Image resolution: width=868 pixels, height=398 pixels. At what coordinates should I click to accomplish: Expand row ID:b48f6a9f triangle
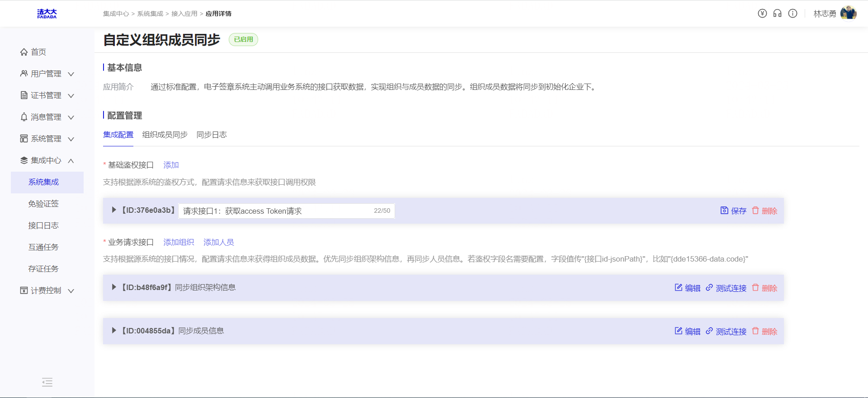click(x=114, y=287)
